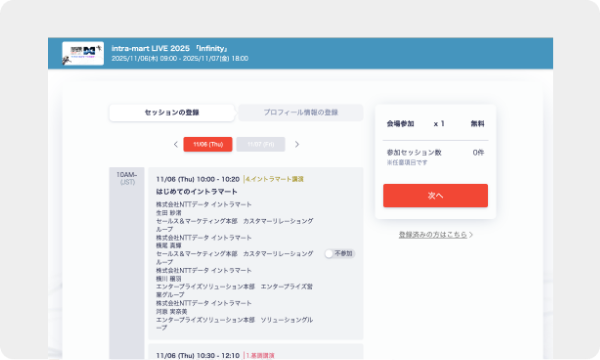This screenshot has width=600, height=360.
Task: Click the 11/06 (Thu) 10:30 - 12:10 time text
Action: click(198, 355)
